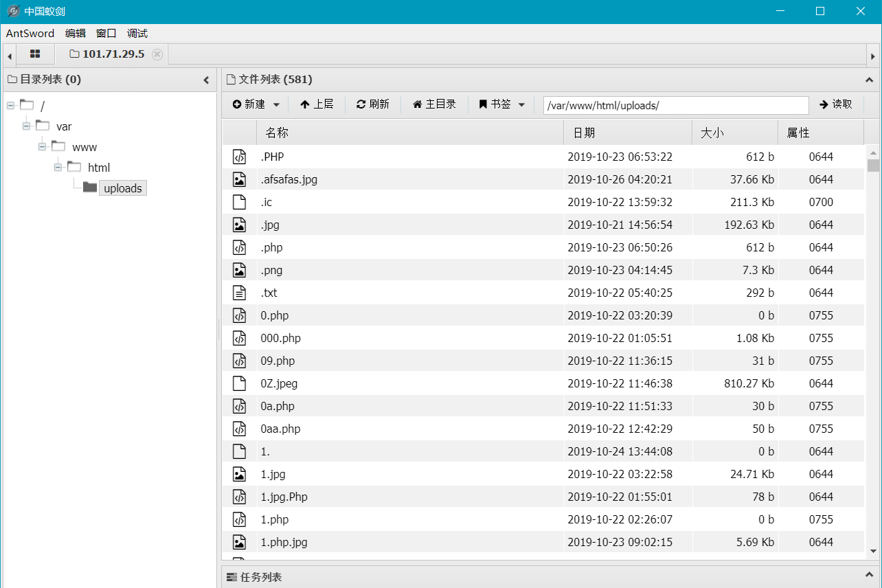The width and height of the screenshot is (882, 588).
Task: Click the image icon beside .afsafas.jpg
Action: pyautogui.click(x=239, y=179)
